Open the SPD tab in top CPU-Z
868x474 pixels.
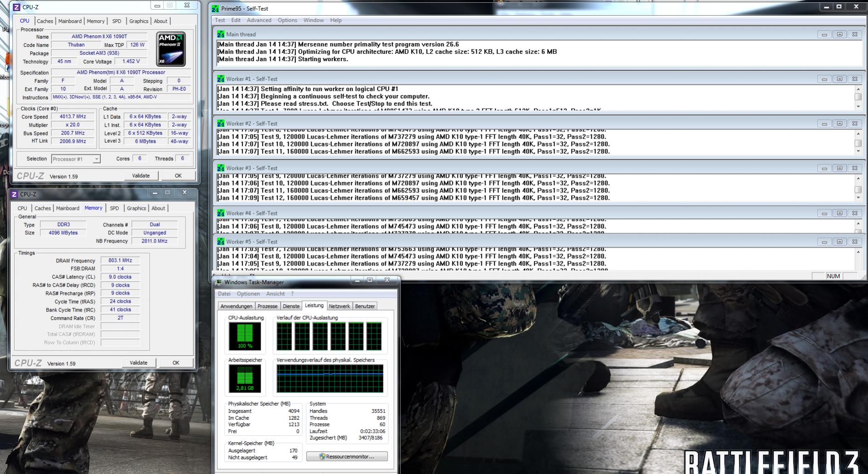(x=117, y=21)
